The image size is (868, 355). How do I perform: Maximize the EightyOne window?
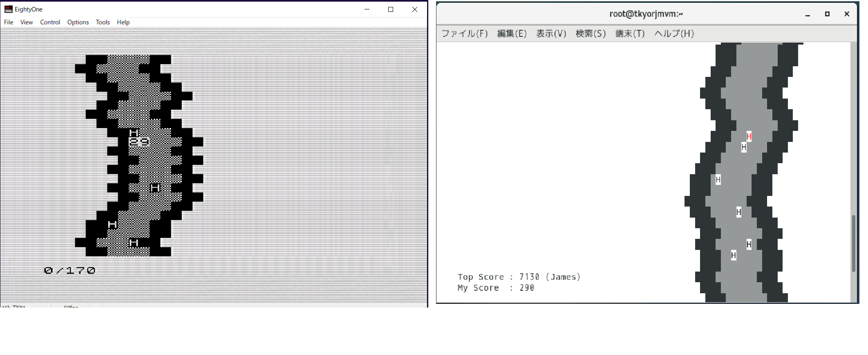click(x=391, y=9)
